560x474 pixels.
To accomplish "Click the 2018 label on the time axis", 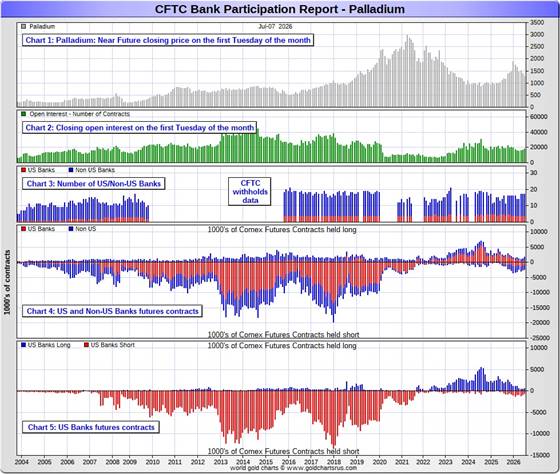I will tap(334, 462).
